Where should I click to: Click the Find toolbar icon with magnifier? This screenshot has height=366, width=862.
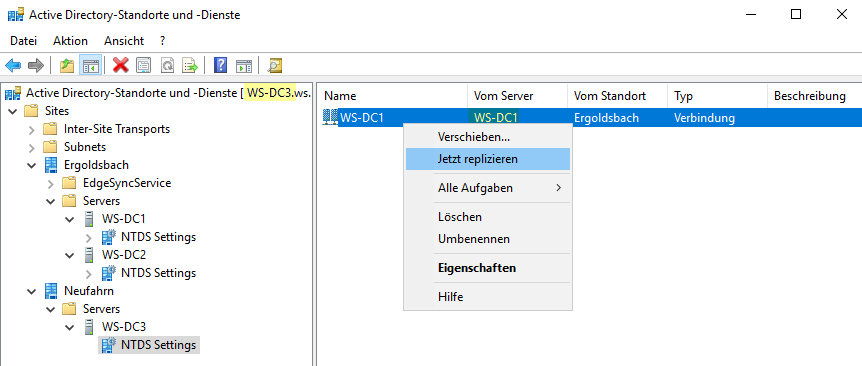tap(274, 66)
